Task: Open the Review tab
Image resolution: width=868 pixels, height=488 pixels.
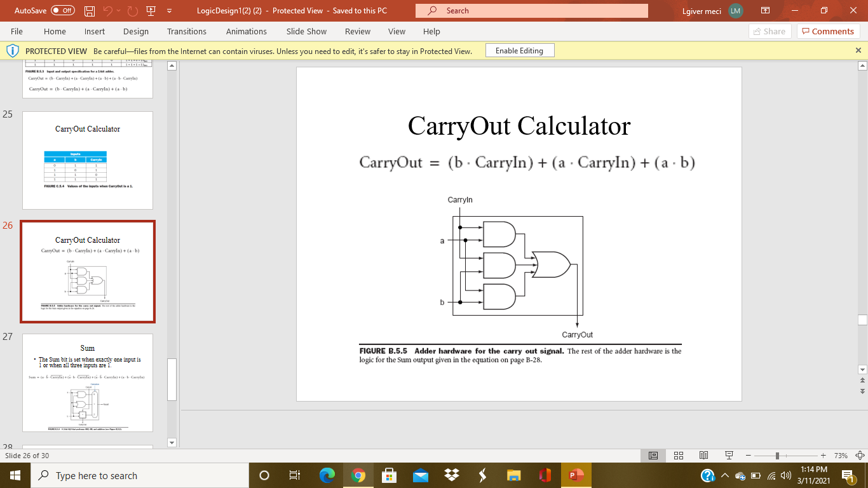Action: click(x=358, y=31)
